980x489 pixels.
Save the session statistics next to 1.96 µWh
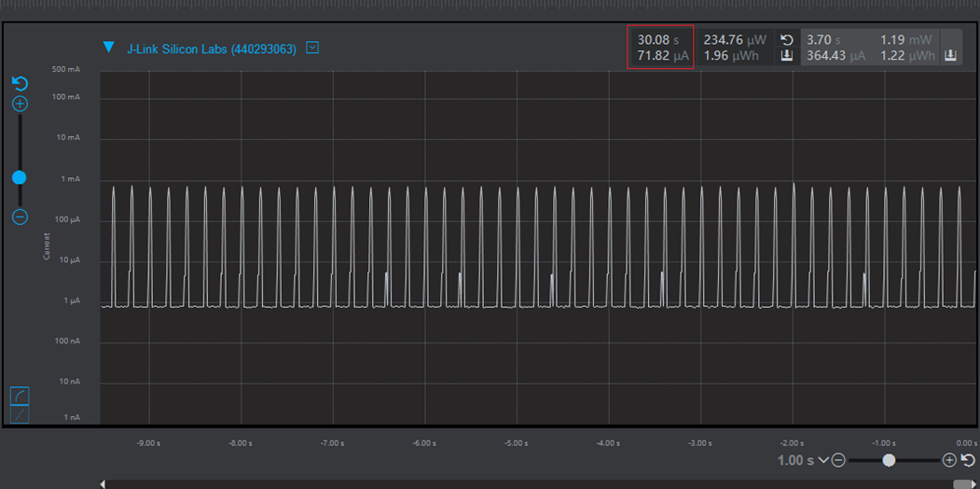(x=788, y=56)
